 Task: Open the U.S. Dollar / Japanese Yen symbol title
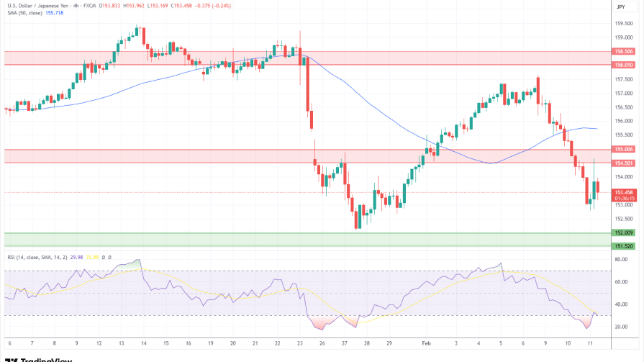pyautogui.click(x=39, y=6)
